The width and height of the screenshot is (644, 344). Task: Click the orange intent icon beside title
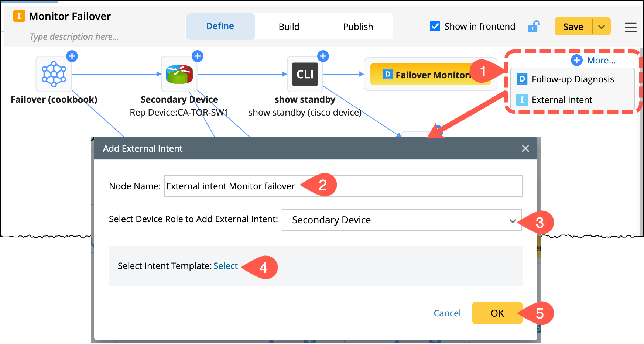(19, 16)
